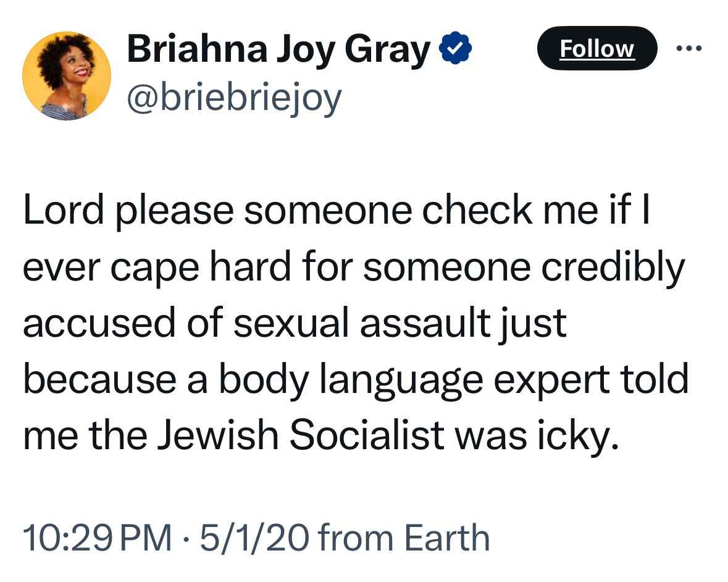Select the "Earth" source label

click(x=447, y=537)
